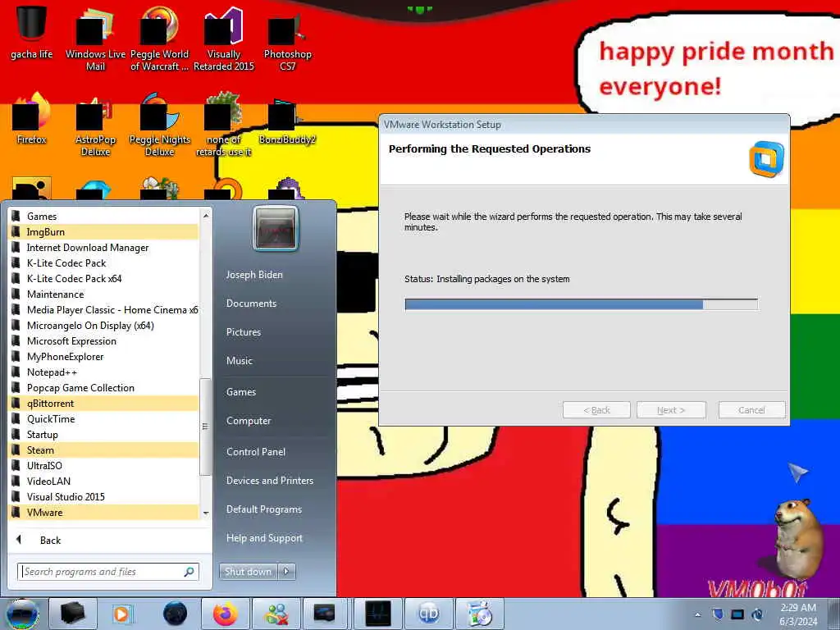Open Pictures from the Start menu

coord(244,332)
